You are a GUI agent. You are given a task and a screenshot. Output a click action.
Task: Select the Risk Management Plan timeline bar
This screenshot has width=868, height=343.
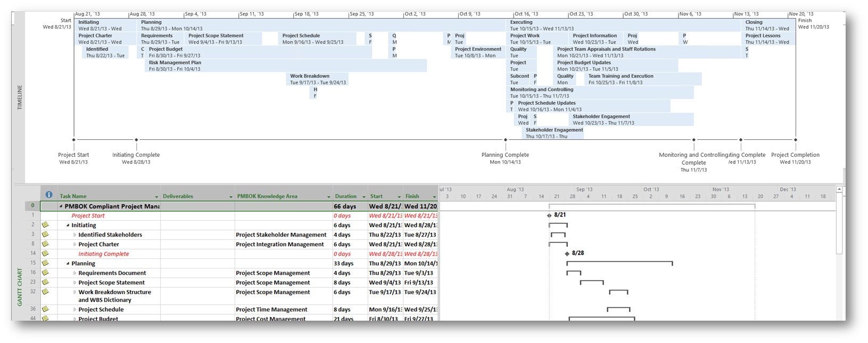point(286,66)
